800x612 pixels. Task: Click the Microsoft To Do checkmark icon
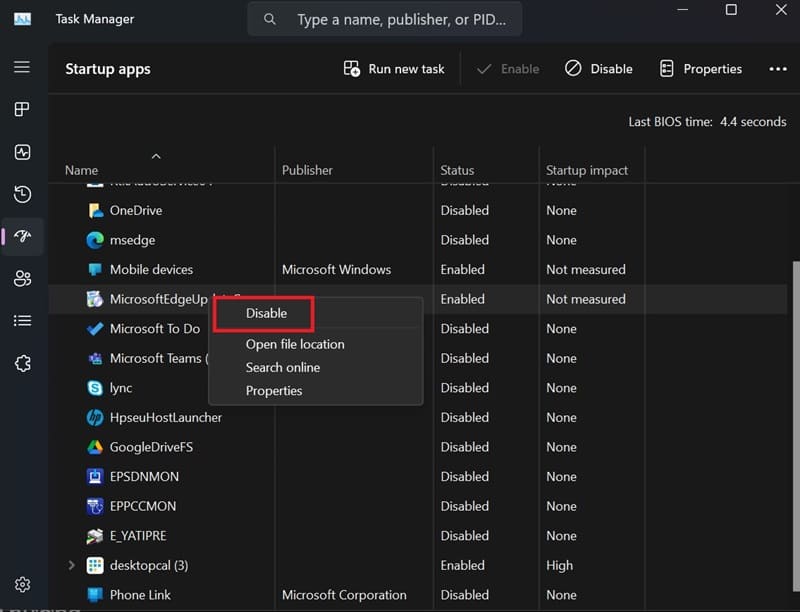coord(95,328)
